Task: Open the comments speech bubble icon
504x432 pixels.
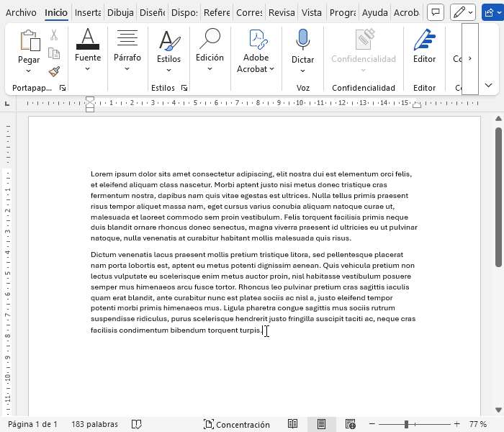Action: 435,12
